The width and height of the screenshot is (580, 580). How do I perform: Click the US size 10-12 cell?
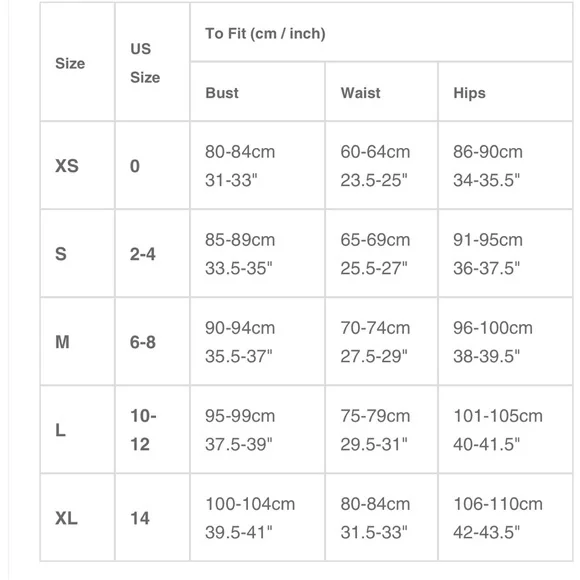[x=152, y=429]
